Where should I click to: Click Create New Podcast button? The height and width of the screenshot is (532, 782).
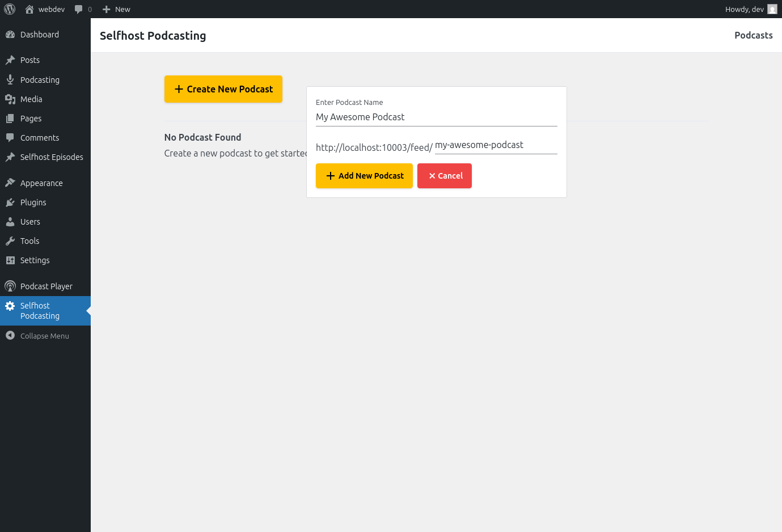coord(223,89)
